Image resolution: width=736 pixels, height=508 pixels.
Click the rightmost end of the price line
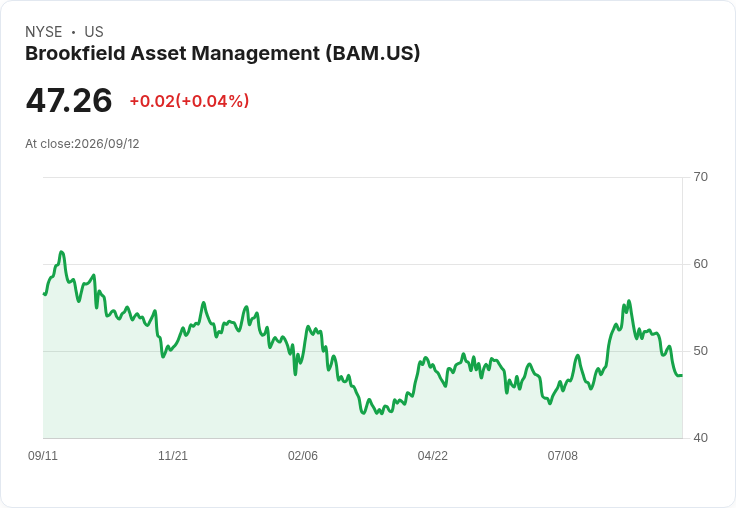(682, 375)
